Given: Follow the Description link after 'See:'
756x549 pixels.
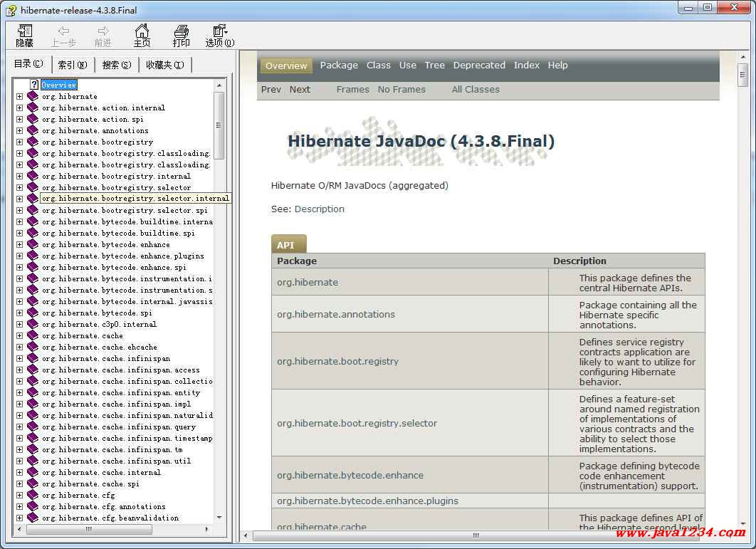Looking at the screenshot, I should click(x=319, y=209).
